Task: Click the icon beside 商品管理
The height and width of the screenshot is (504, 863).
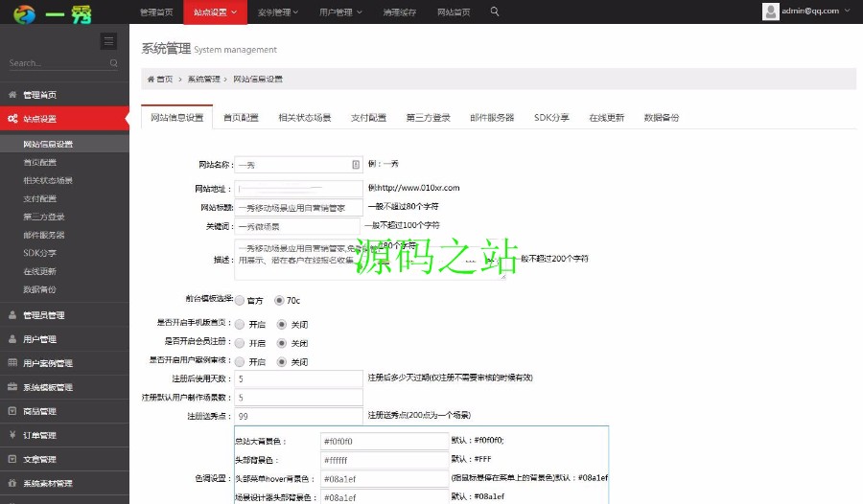Action: (x=12, y=411)
